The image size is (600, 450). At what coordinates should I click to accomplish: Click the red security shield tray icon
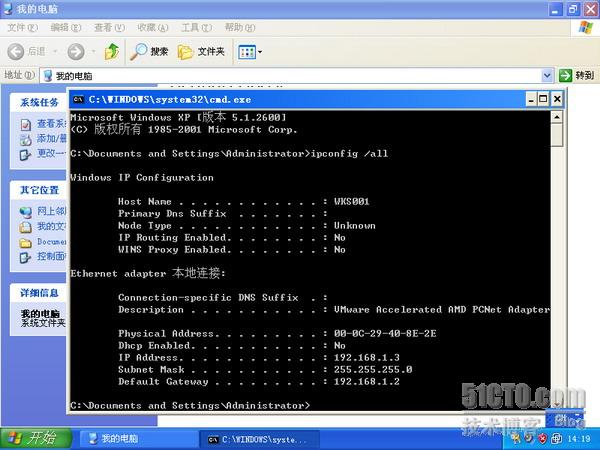pyautogui.click(x=543, y=438)
